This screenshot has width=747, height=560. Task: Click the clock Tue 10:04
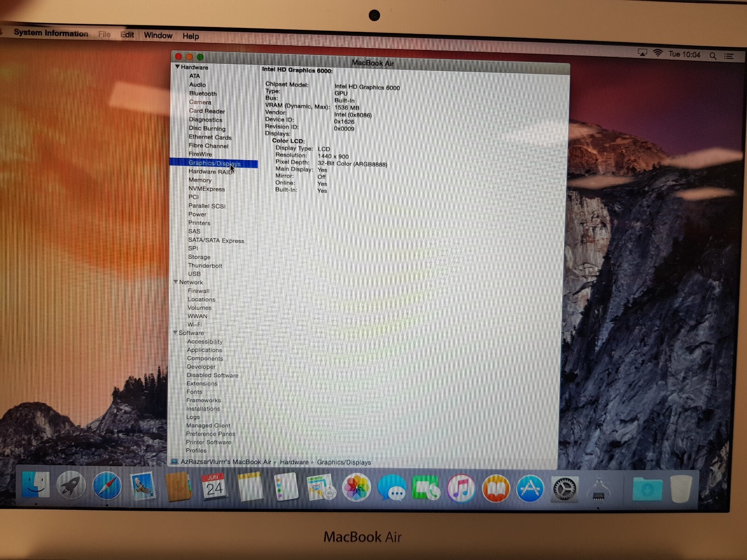[684, 55]
